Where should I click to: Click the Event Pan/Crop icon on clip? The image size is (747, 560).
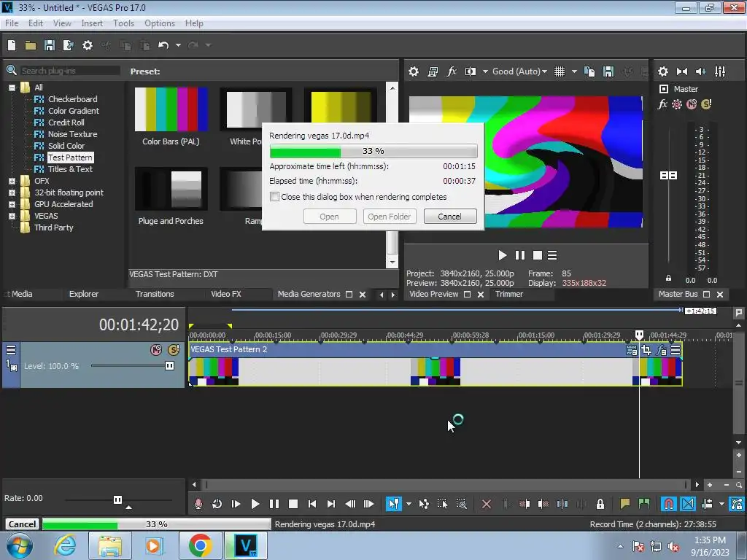[x=646, y=351]
